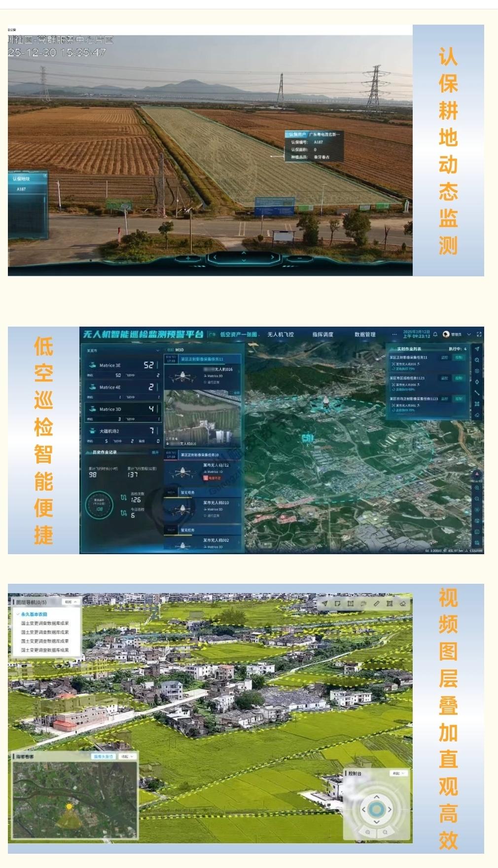Image resolution: width=498 pixels, height=868 pixels.
Task: Click the eraser tool in video layer toolbar
Action: click(x=402, y=603)
